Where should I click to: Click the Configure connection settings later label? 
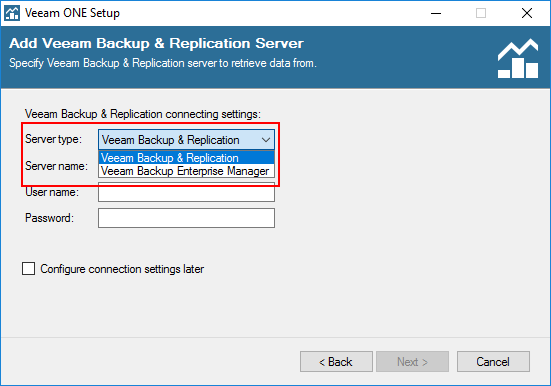122,269
